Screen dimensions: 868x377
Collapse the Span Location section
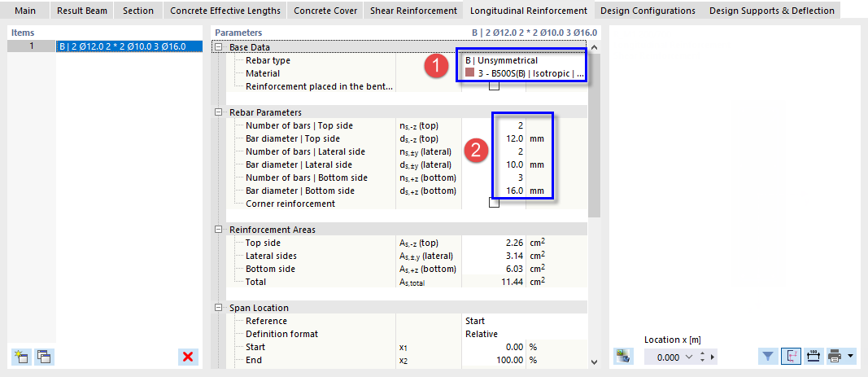(218, 308)
